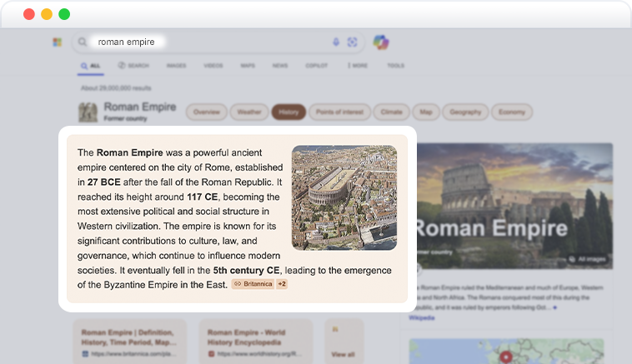Click the Microsoft logo icon
This screenshot has height=364, width=632.
pos(58,42)
